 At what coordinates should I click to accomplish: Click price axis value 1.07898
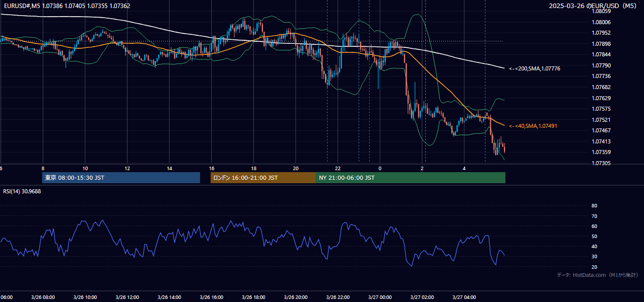(x=601, y=44)
